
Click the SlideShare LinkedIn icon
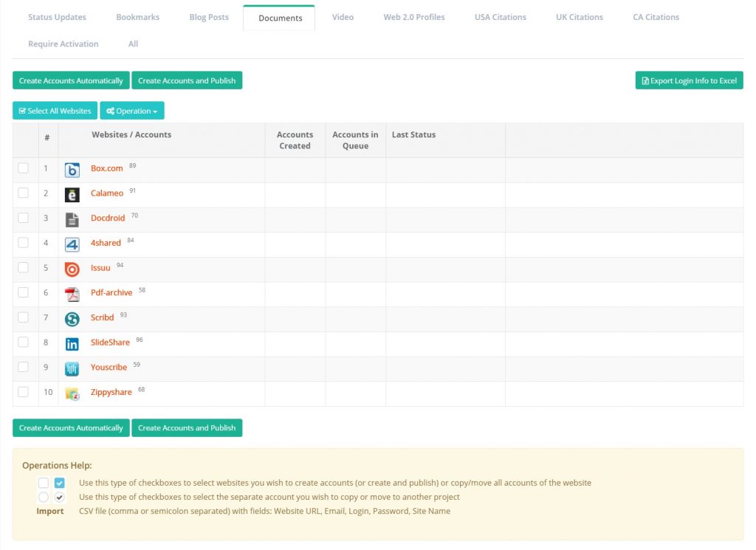click(x=72, y=344)
